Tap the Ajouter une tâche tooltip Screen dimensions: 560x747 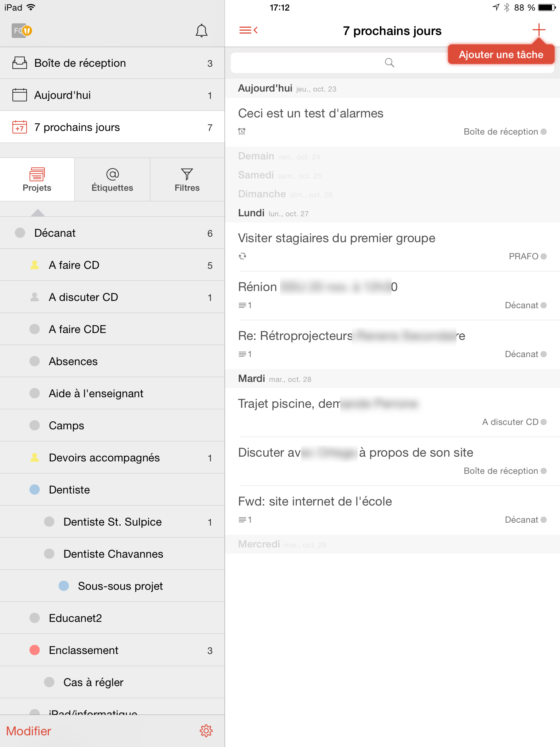point(501,54)
